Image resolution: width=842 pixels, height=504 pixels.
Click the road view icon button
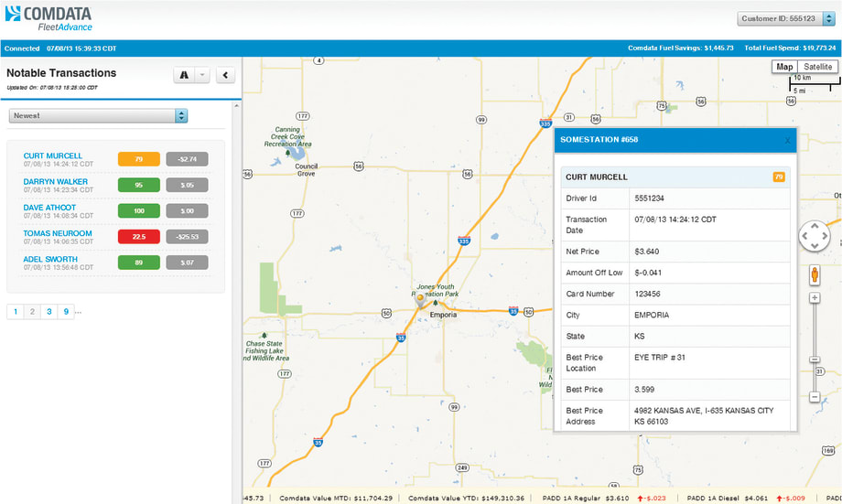(x=184, y=75)
